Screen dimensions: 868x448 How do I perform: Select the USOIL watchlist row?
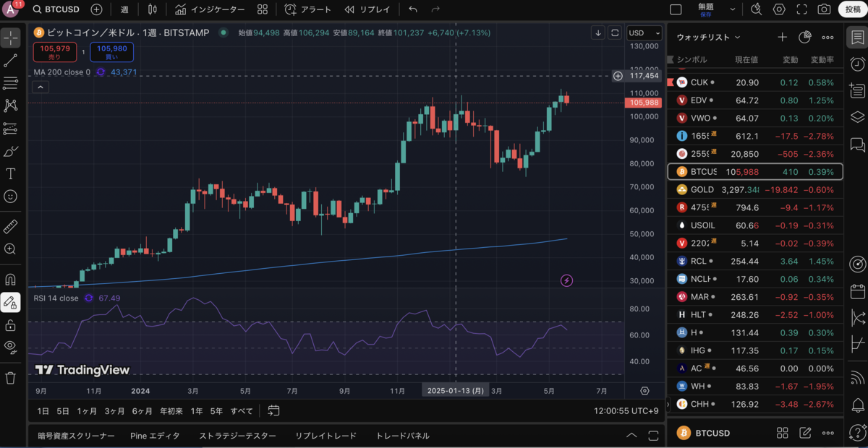(755, 225)
